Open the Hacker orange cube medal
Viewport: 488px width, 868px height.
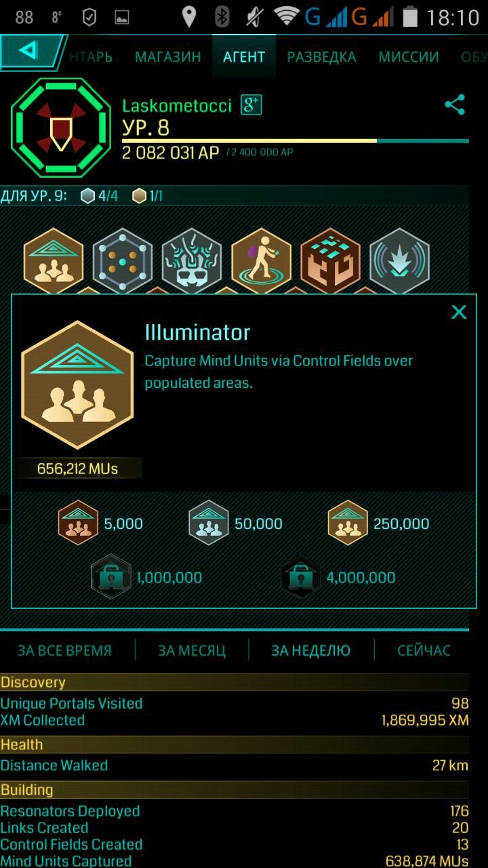(x=330, y=261)
